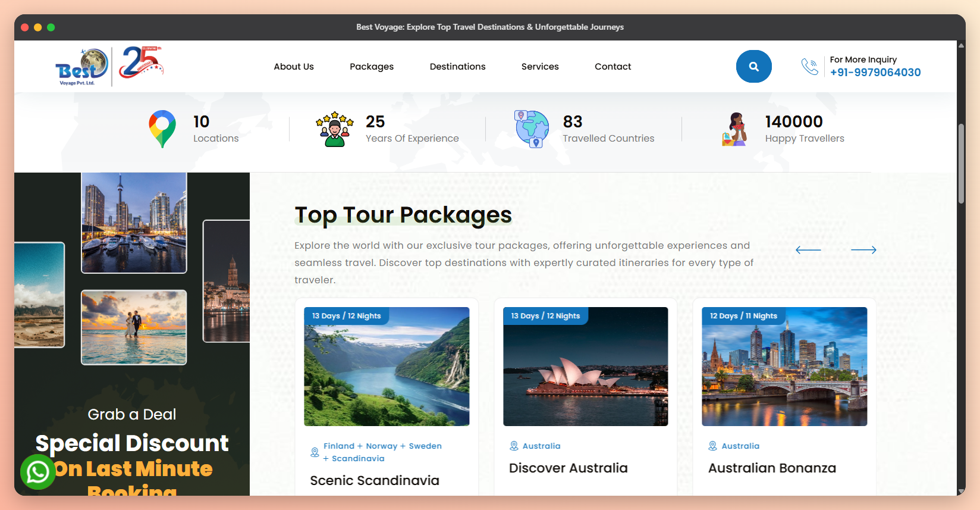The image size is (980, 510).
Task: Click the Top Tour Packages heading
Action: (403, 215)
